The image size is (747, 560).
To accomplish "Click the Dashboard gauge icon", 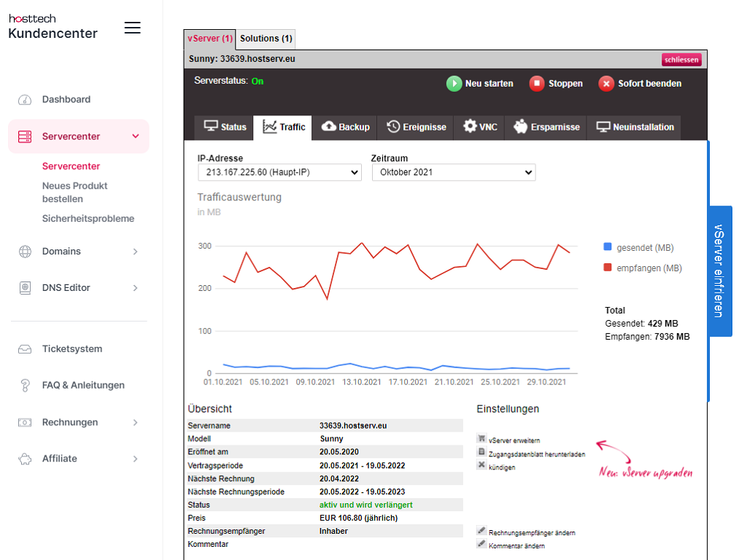I will pos(25,99).
